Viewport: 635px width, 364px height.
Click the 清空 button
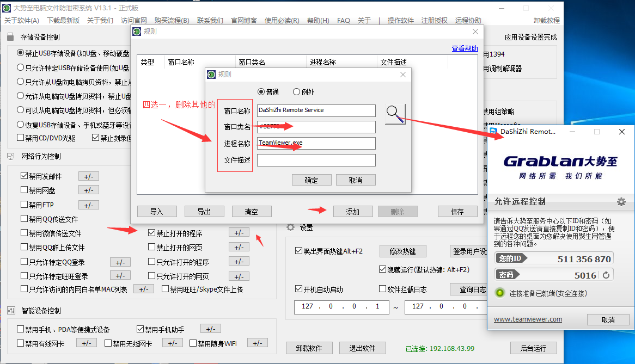point(252,212)
